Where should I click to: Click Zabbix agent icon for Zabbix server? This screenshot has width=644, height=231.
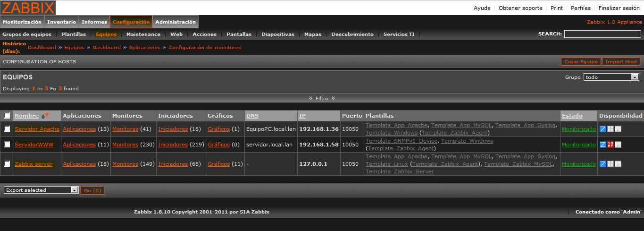[x=602, y=164]
